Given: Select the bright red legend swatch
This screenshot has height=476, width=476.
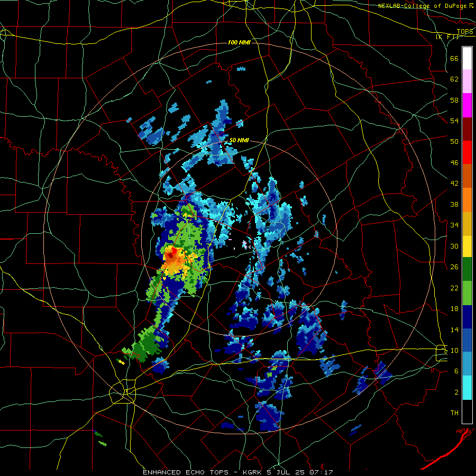Looking at the screenshot, I should pos(467,152).
